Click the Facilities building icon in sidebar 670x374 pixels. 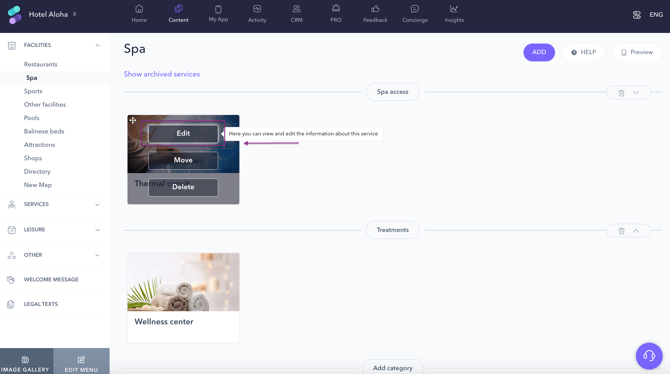pyautogui.click(x=12, y=45)
